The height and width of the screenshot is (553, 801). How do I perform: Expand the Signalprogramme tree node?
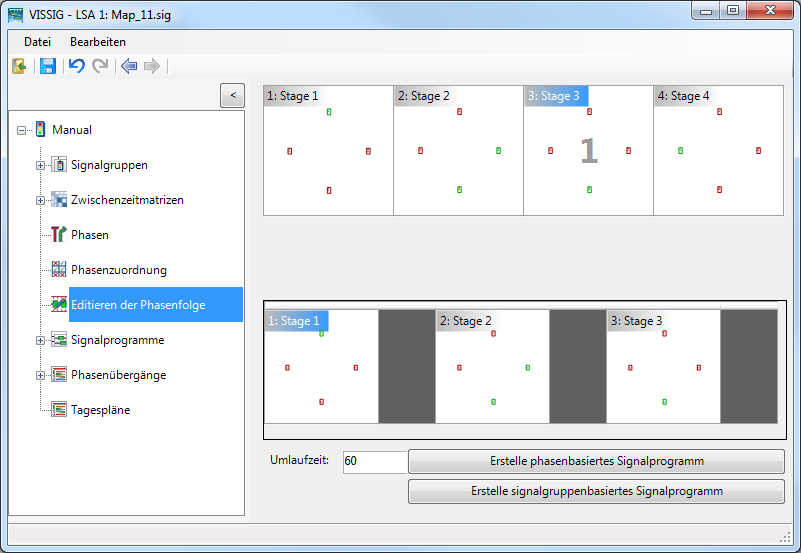(x=41, y=340)
